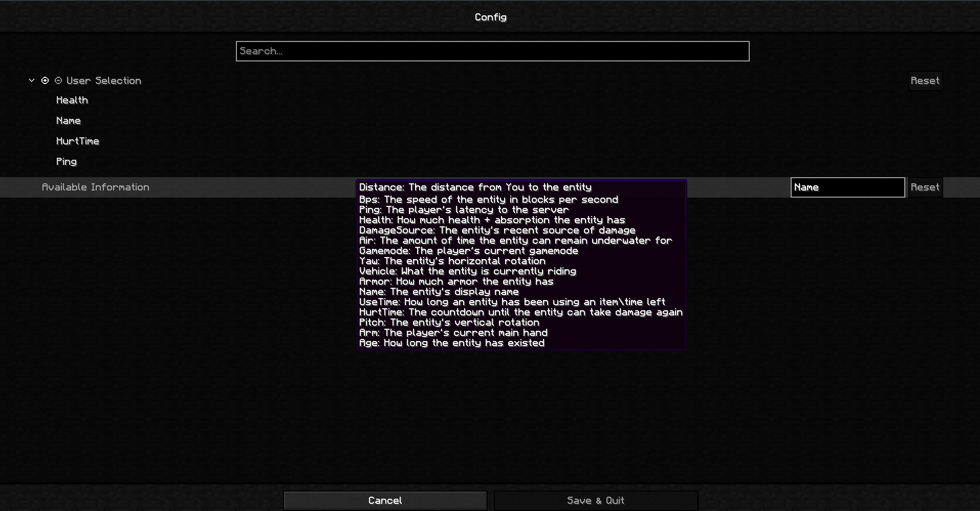Reset the User Selection setting
This screenshot has width=980, height=511.
[925, 81]
